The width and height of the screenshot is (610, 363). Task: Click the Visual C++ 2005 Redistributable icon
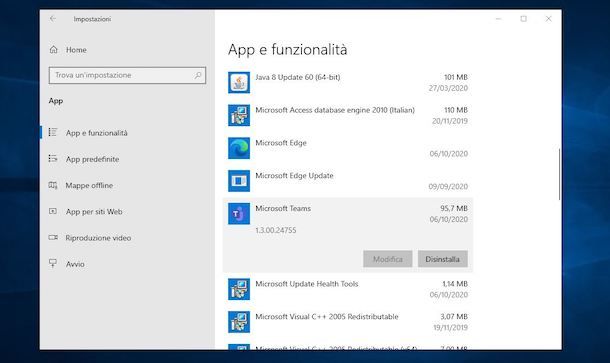click(239, 322)
